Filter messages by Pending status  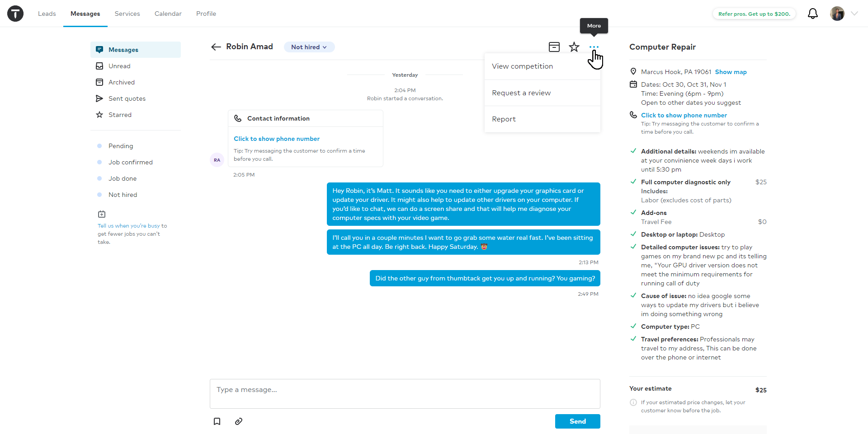[x=121, y=146]
